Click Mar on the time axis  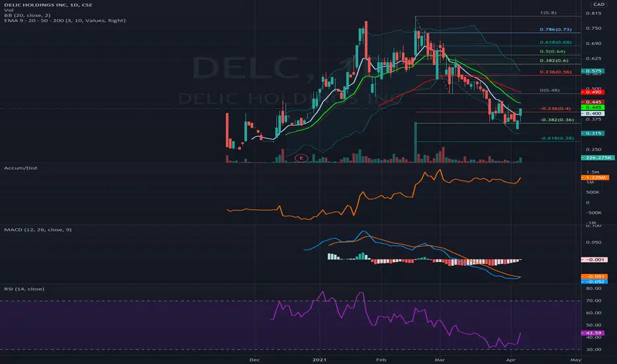click(x=440, y=359)
